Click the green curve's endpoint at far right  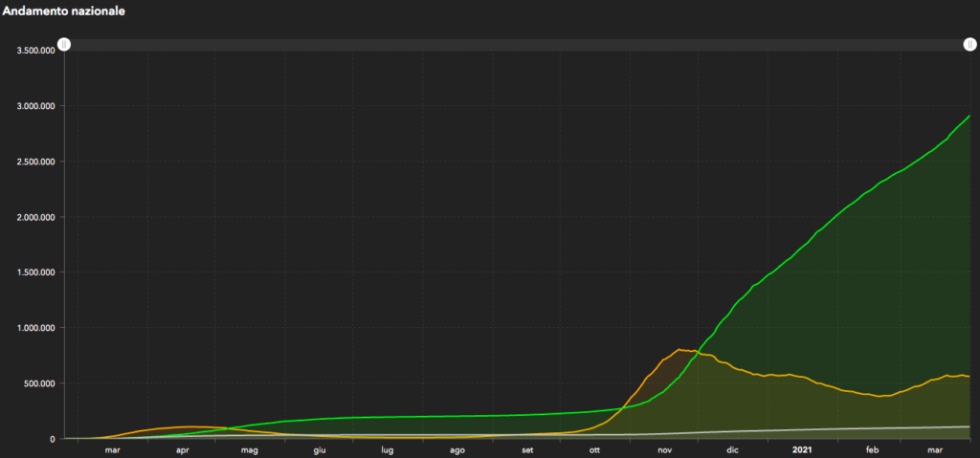(969, 116)
